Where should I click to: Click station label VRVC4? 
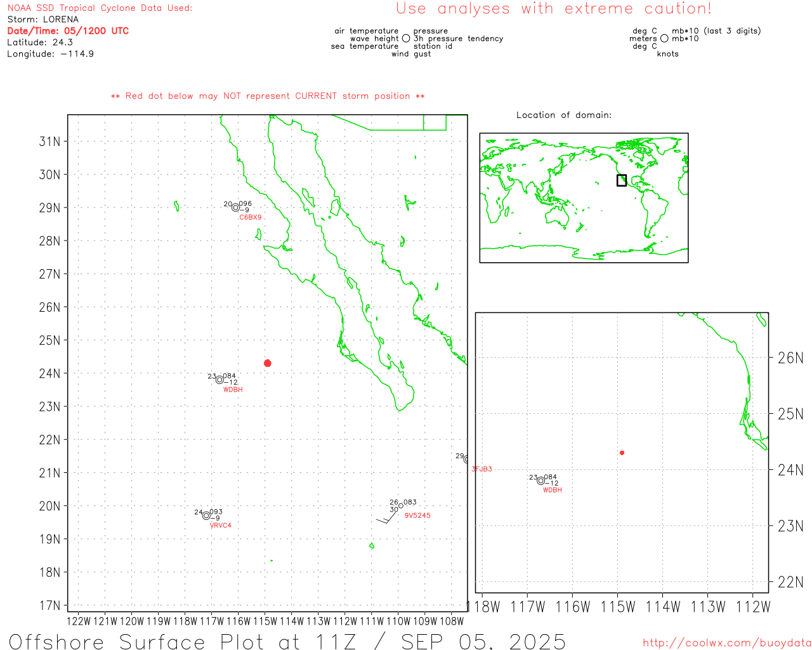(221, 526)
